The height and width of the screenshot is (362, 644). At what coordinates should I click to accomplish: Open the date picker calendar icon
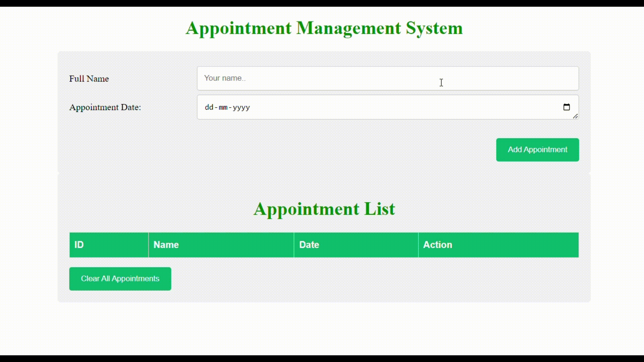pyautogui.click(x=567, y=107)
